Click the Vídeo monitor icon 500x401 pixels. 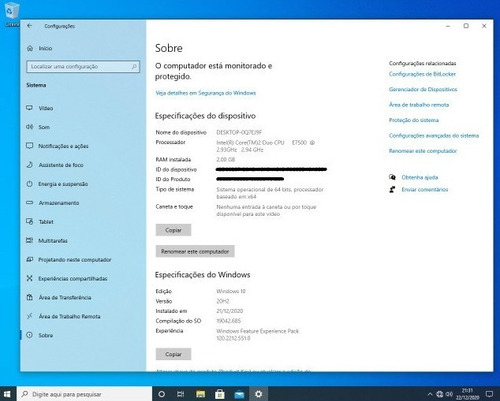30,108
